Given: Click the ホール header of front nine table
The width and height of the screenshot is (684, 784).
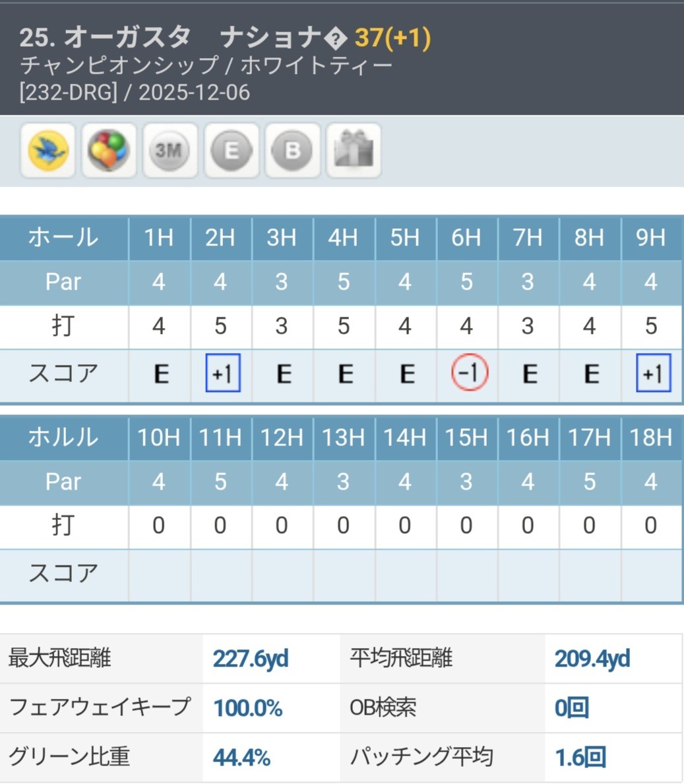Looking at the screenshot, I should pos(63,238).
